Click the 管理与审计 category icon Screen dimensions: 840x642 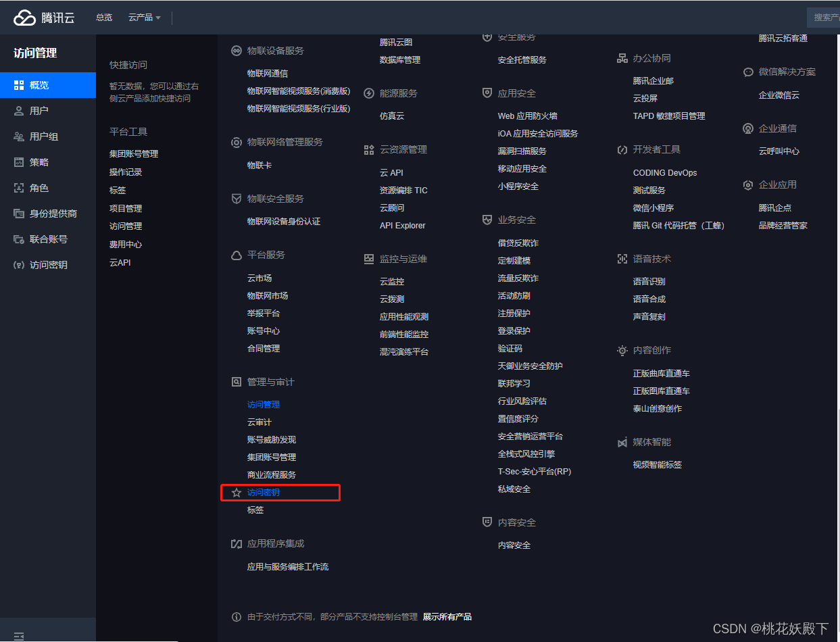(x=237, y=382)
